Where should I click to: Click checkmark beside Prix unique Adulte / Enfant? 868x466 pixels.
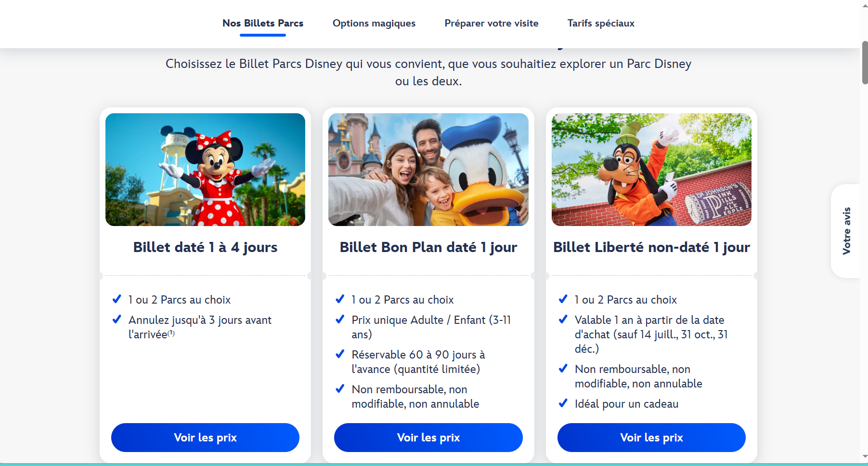(340, 320)
